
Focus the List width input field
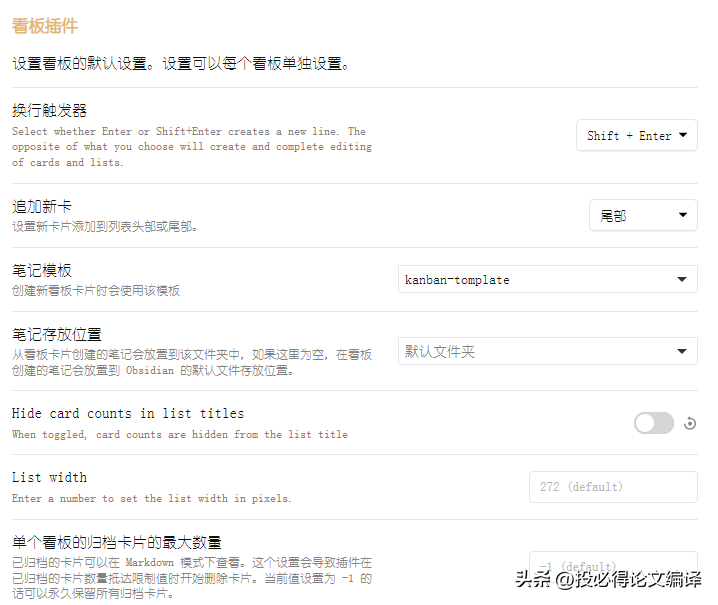(613, 487)
